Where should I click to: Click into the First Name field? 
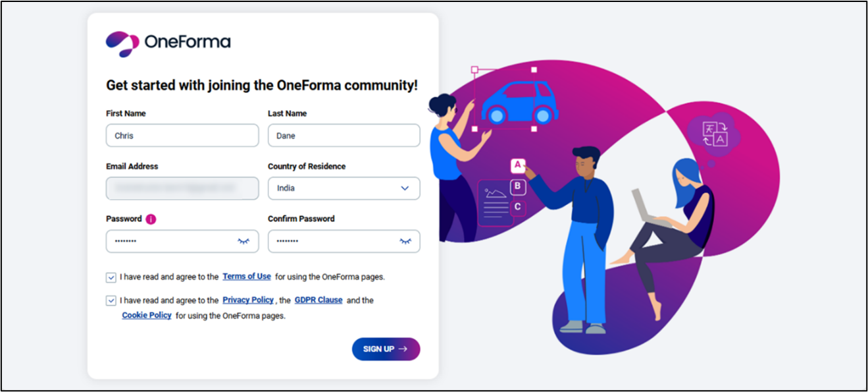point(182,136)
